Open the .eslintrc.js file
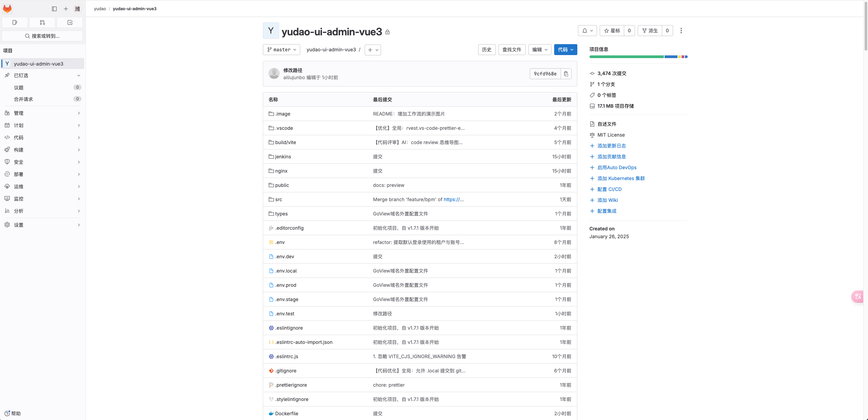Viewport: 868px width, 420px height. [287, 356]
